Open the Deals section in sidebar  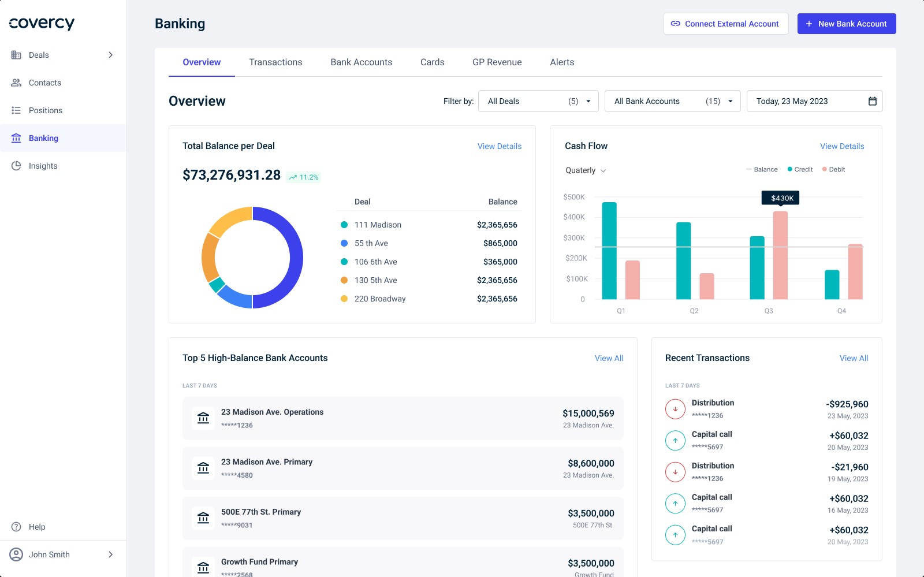click(x=39, y=55)
